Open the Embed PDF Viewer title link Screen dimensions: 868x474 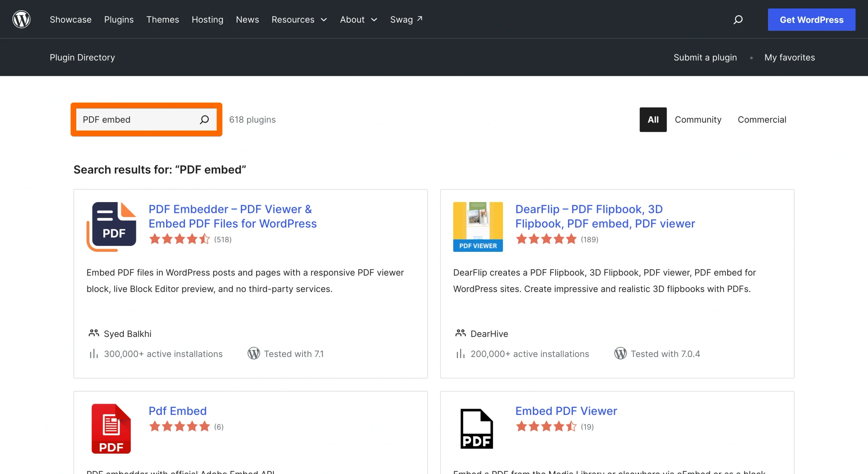[x=566, y=411]
